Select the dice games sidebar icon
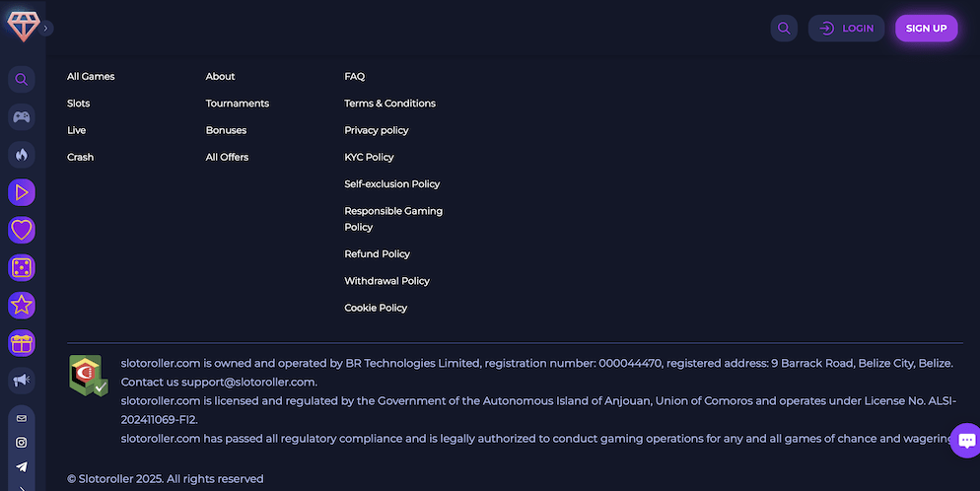The height and width of the screenshot is (491, 980). [x=22, y=267]
